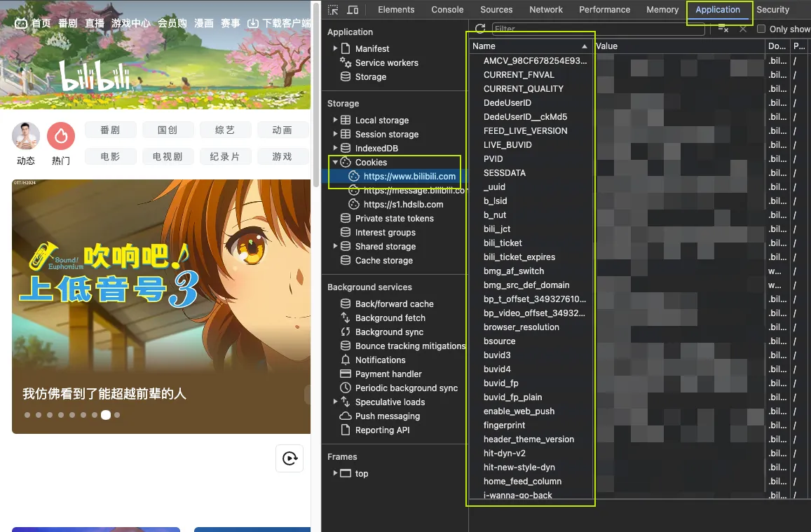Click the 番剧 category button
811x532 pixels.
click(110, 130)
